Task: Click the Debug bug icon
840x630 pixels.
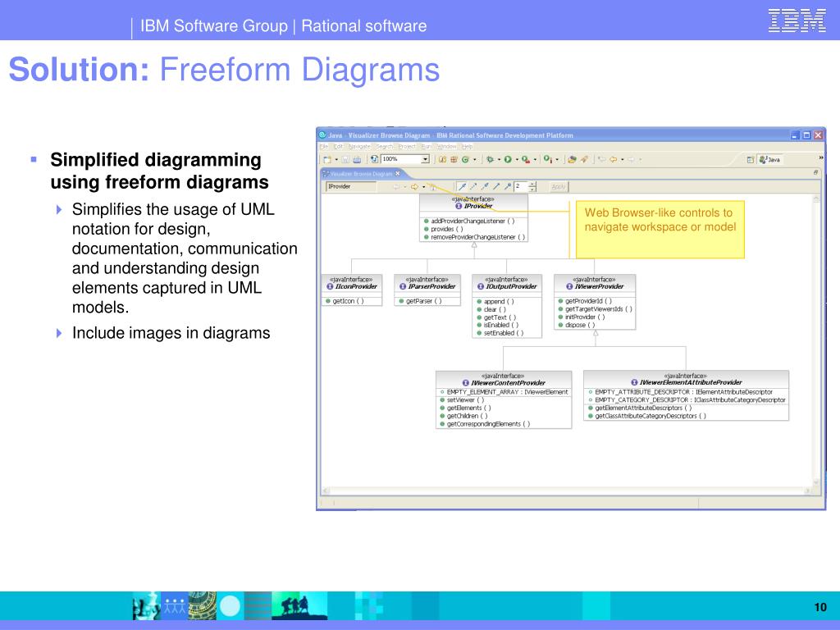Action: pos(490,159)
